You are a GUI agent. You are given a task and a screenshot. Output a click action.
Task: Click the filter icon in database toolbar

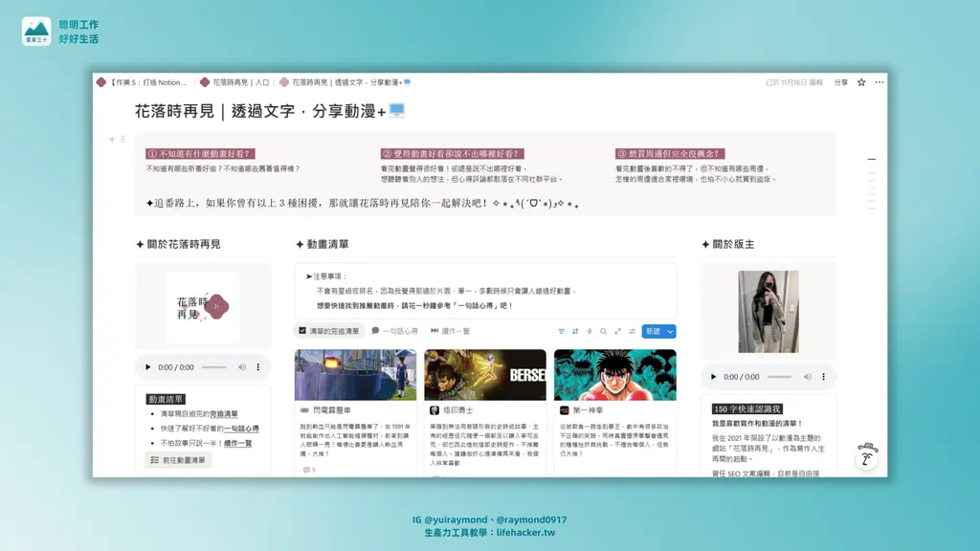[x=561, y=332]
